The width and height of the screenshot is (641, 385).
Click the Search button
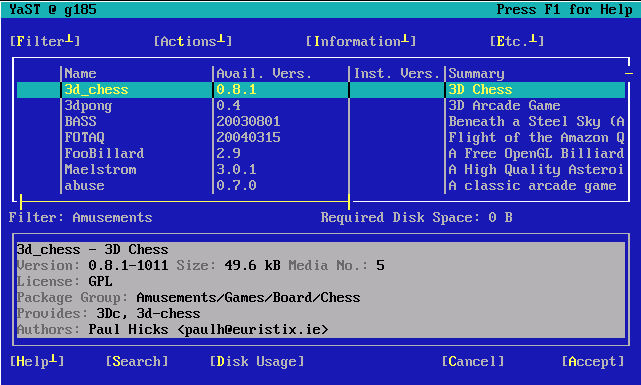pyautogui.click(x=137, y=361)
